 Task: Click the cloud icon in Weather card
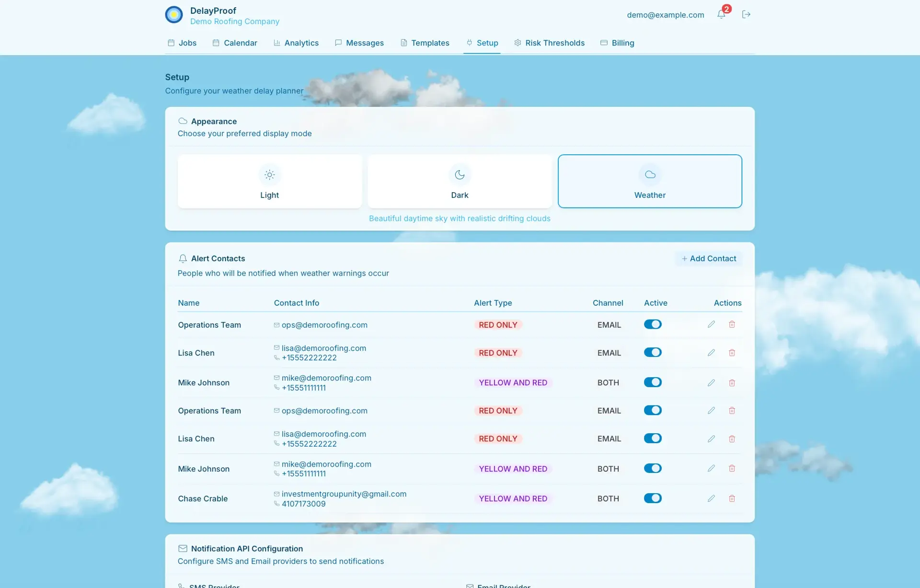[650, 175]
